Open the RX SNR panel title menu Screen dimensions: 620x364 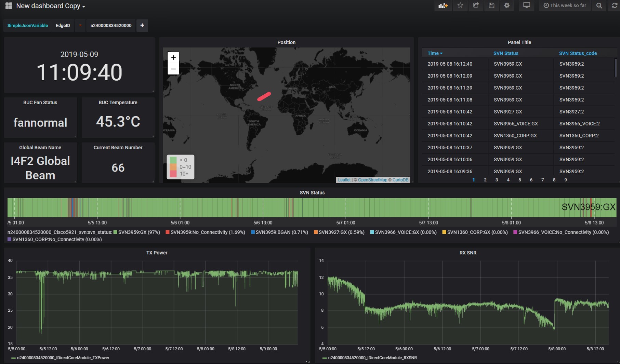[x=467, y=253]
